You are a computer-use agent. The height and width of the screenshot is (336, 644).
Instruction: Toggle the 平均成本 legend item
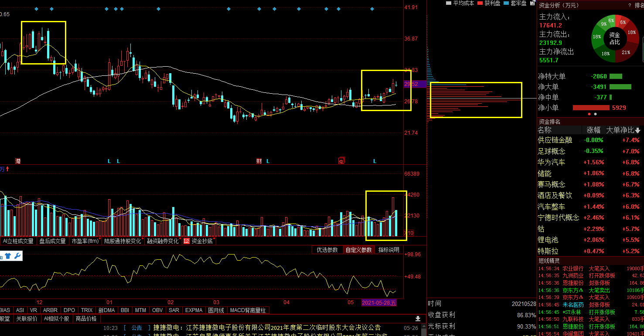point(460,3)
